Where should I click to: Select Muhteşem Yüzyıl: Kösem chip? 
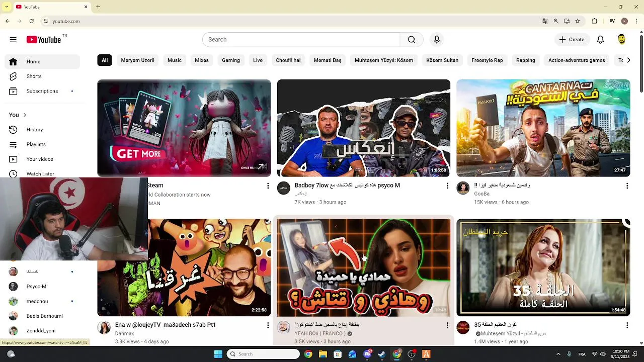[x=384, y=60]
